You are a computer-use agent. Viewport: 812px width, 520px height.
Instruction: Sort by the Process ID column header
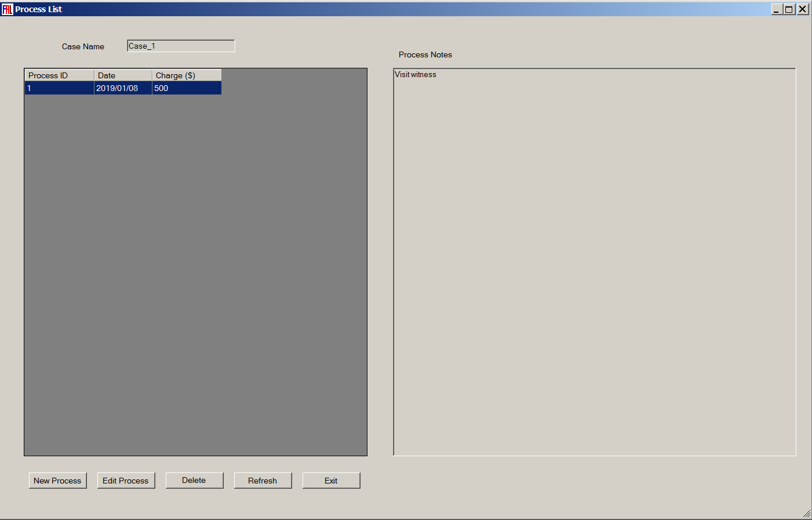click(59, 75)
